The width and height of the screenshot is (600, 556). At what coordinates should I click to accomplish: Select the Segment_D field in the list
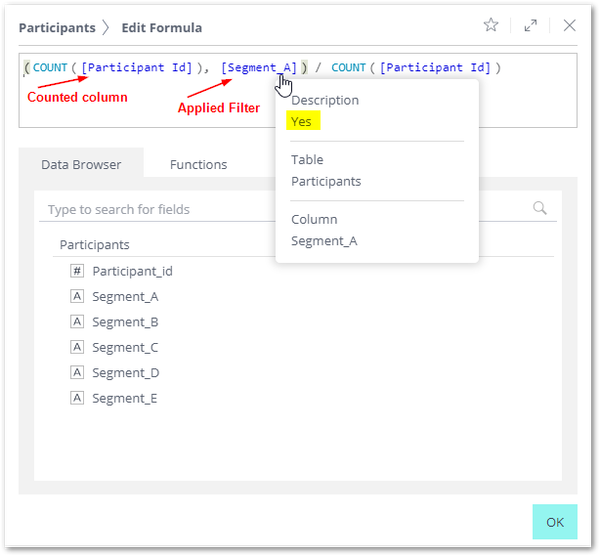[126, 373]
